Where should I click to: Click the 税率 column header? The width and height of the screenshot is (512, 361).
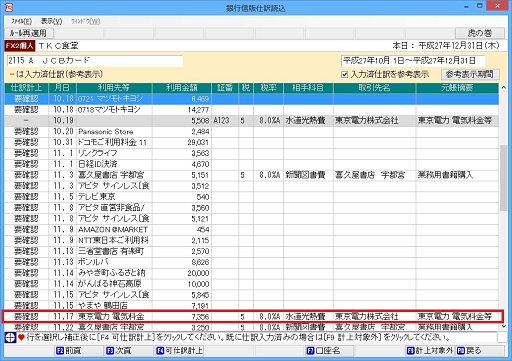(x=268, y=88)
